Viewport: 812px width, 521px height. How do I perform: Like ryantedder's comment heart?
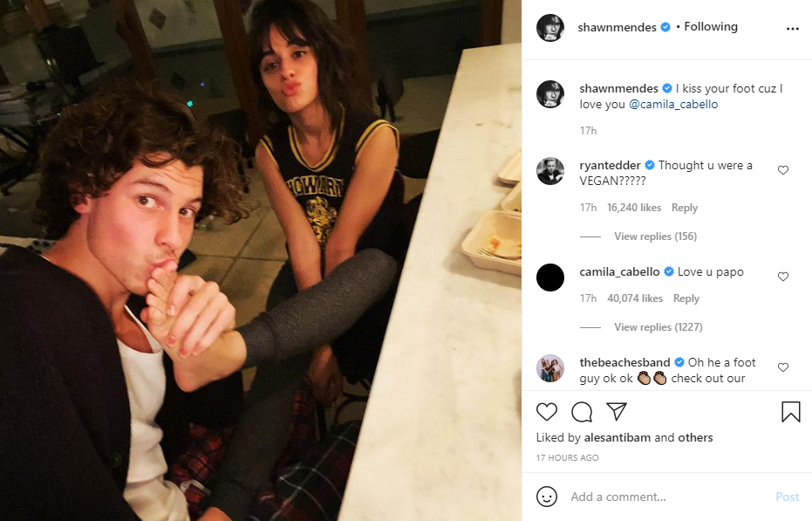783,170
